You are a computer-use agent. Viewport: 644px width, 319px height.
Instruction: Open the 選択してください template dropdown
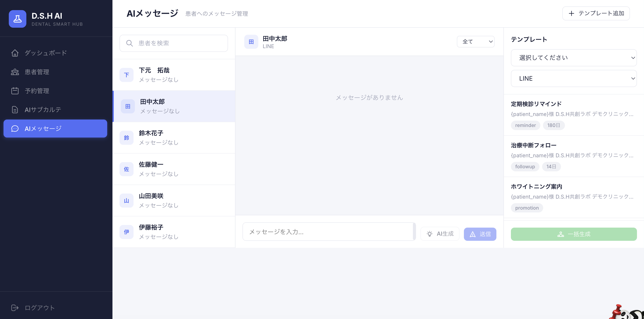tap(574, 58)
